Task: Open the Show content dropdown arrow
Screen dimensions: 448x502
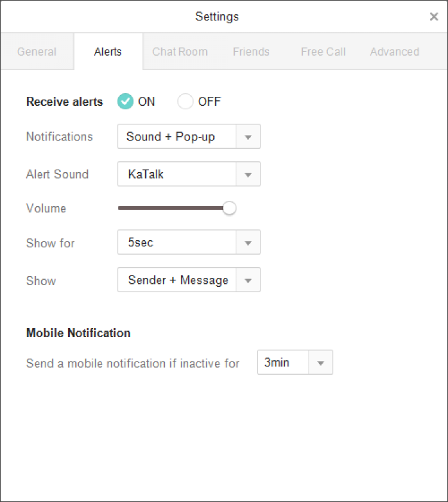Action: [x=248, y=280]
